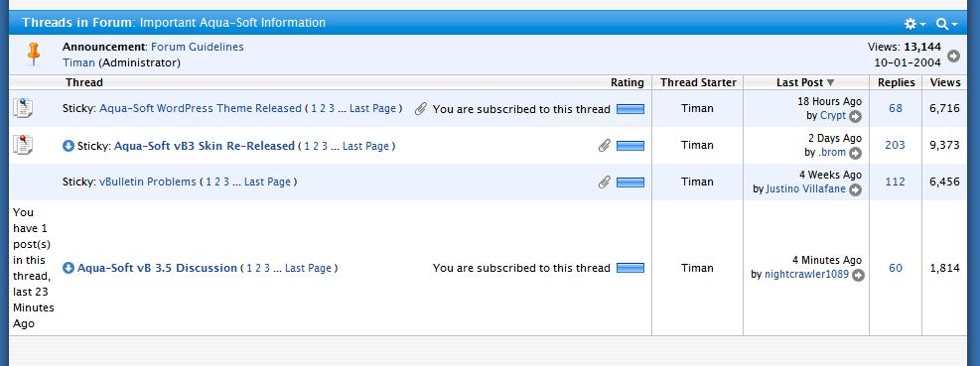Click paperclip attachment icon in WordPress Theme row
The image size is (980, 366).
click(x=421, y=109)
